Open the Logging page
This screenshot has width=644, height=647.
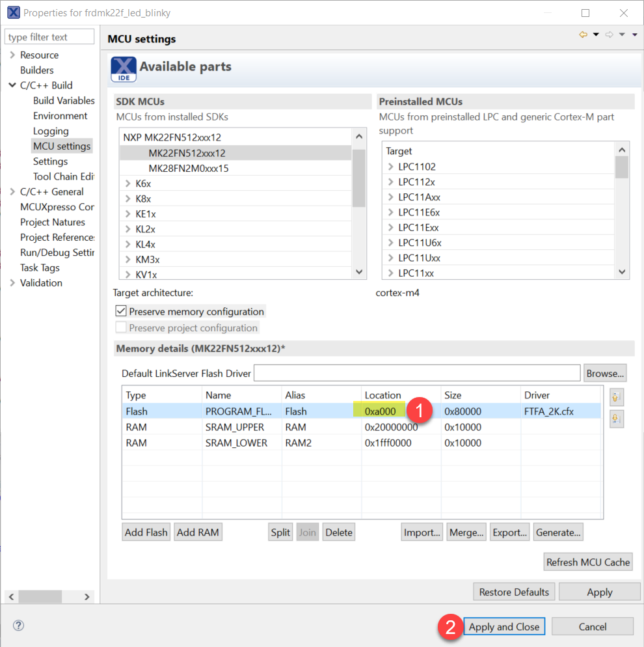tap(51, 131)
